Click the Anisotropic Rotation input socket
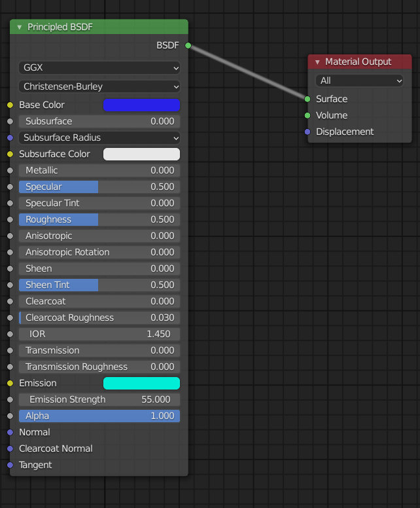This screenshot has width=420, height=508. click(x=10, y=253)
